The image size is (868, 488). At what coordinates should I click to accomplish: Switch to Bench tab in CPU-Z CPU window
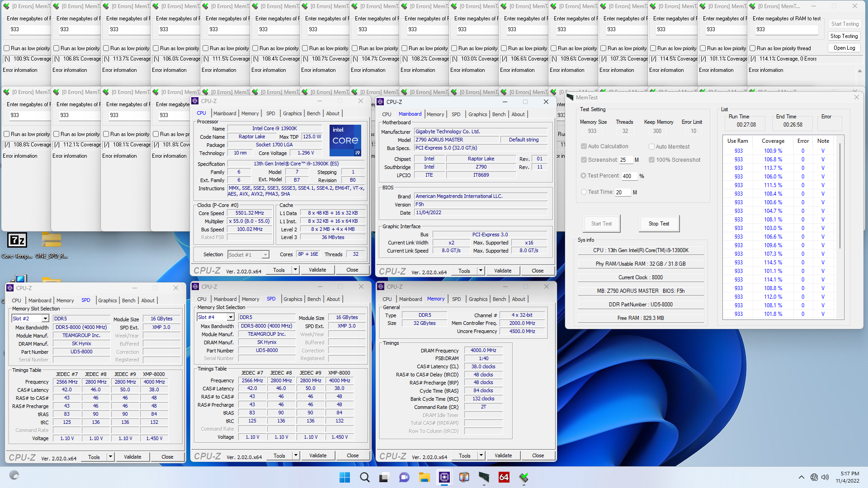(x=313, y=113)
